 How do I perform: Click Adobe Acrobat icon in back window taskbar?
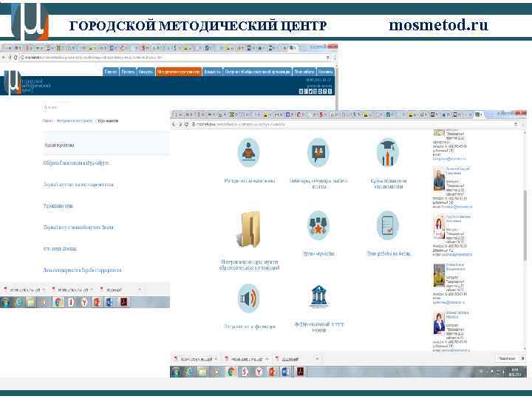tap(124, 302)
